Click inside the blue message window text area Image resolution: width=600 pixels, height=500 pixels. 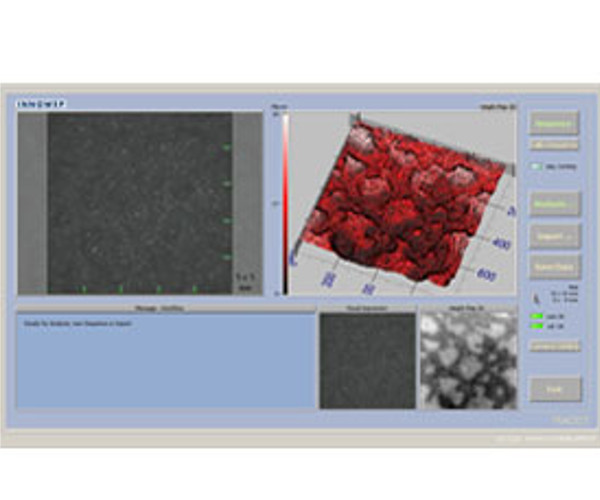tap(165, 365)
